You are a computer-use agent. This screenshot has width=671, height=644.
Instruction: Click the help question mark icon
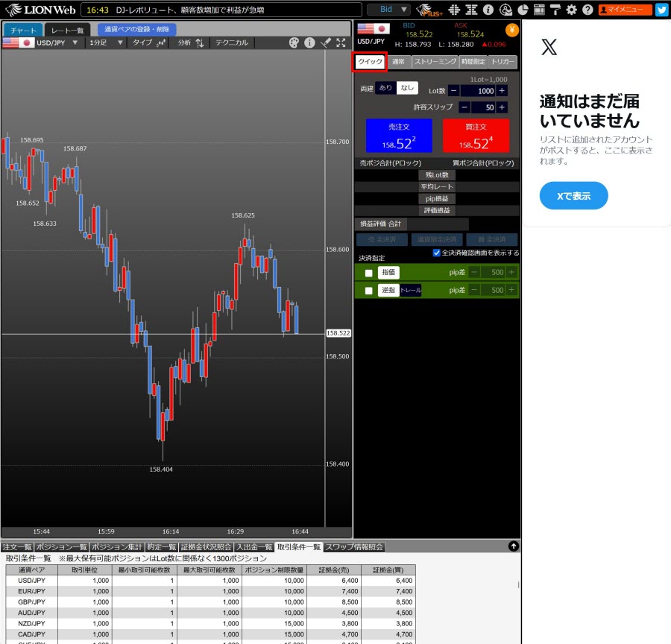pos(587,10)
